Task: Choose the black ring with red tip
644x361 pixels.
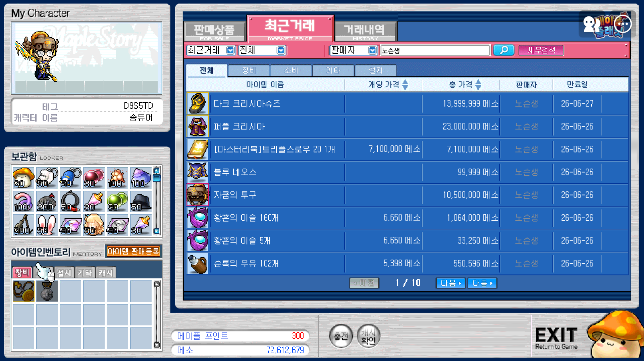Action: pyautogui.click(x=70, y=201)
